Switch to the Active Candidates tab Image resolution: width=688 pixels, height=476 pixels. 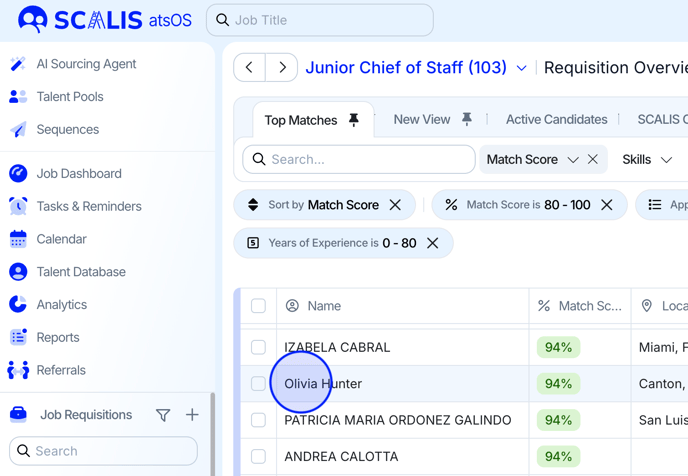click(x=556, y=120)
